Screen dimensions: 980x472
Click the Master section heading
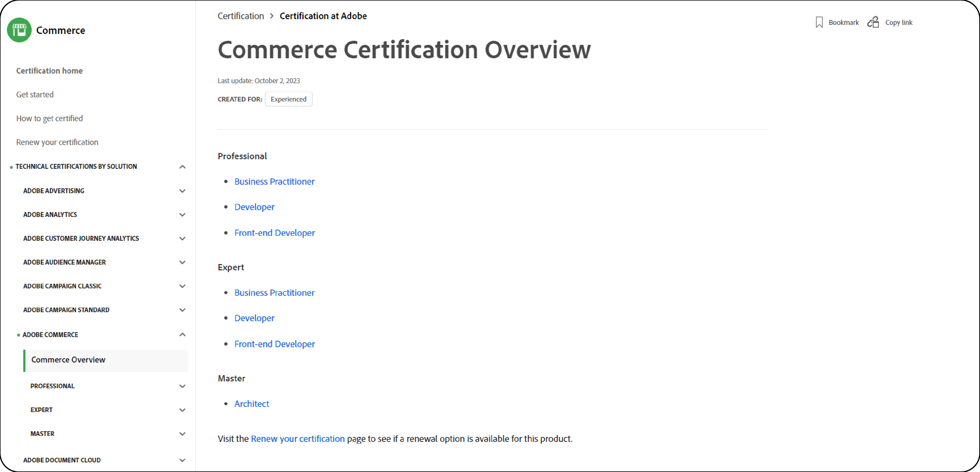click(231, 378)
